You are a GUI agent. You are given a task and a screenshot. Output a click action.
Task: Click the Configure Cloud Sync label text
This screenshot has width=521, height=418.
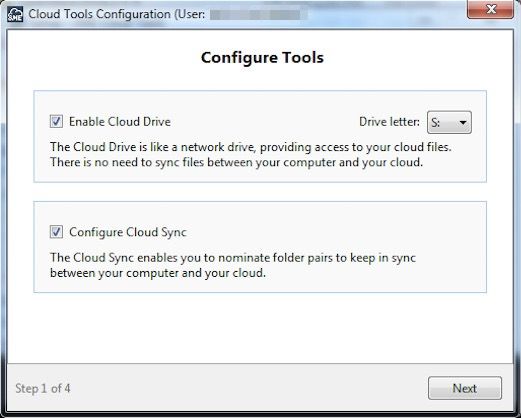point(128,232)
